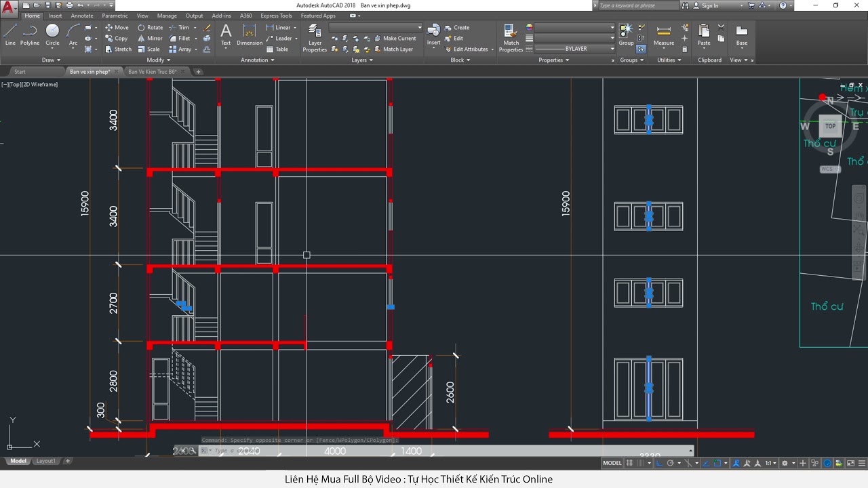Select the Circle tool

click(x=52, y=34)
